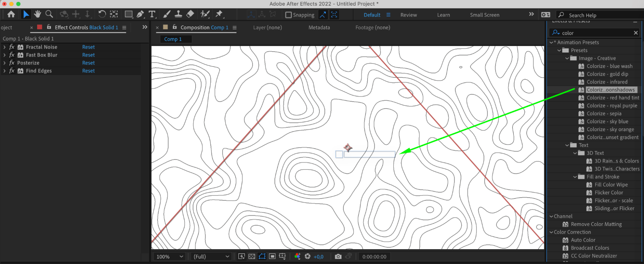Click the World Axis Mode icon
This screenshot has height=264, width=644.
pos(262,15)
